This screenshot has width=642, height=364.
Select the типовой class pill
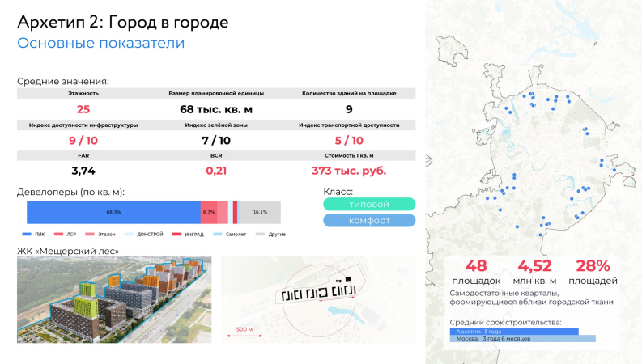click(369, 205)
